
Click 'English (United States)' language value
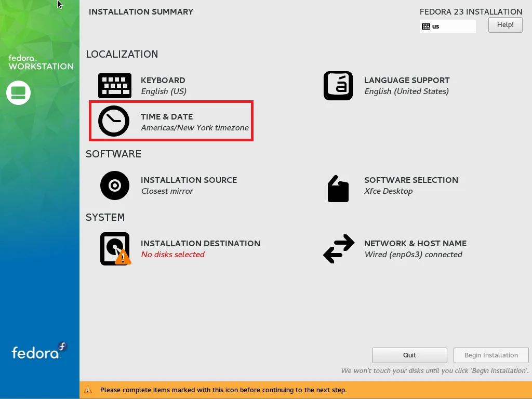point(406,91)
